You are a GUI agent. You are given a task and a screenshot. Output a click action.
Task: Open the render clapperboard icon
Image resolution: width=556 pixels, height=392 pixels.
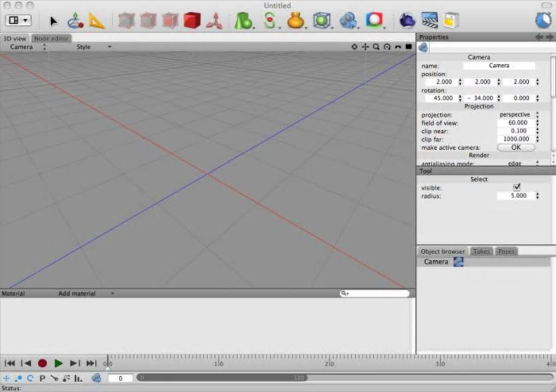[430, 21]
